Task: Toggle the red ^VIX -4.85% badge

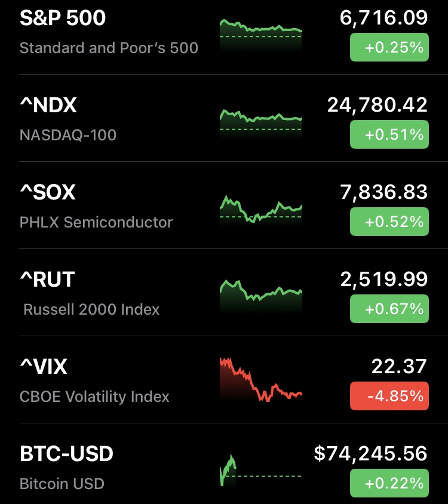Action: coord(389,396)
